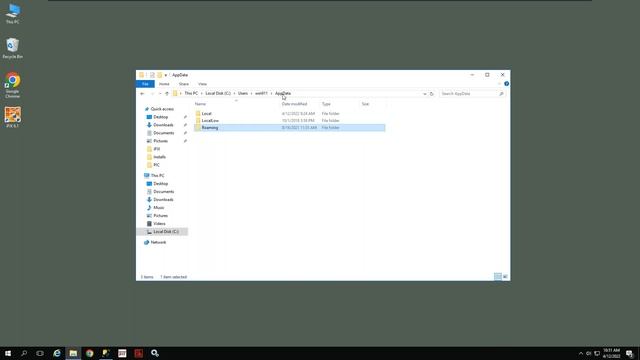Show hidden system tray icons
Viewport: 640px width, 360px height.
tap(581, 353)
